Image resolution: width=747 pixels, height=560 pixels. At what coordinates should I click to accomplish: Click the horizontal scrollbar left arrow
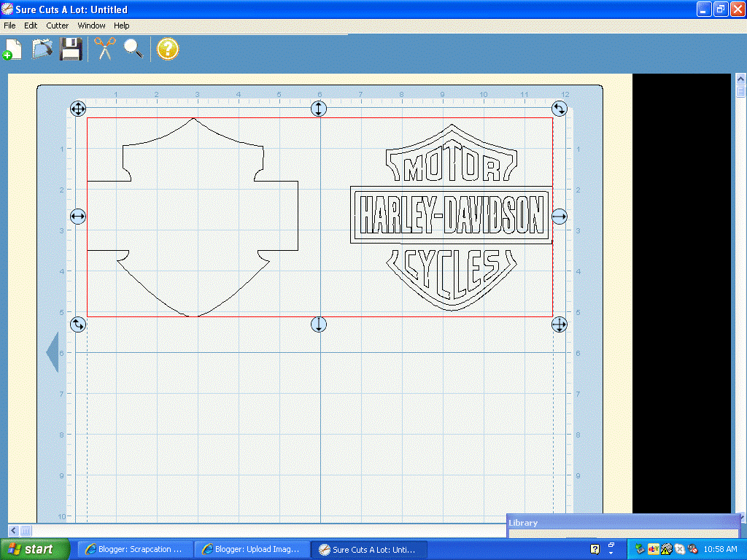coord(14,531)
